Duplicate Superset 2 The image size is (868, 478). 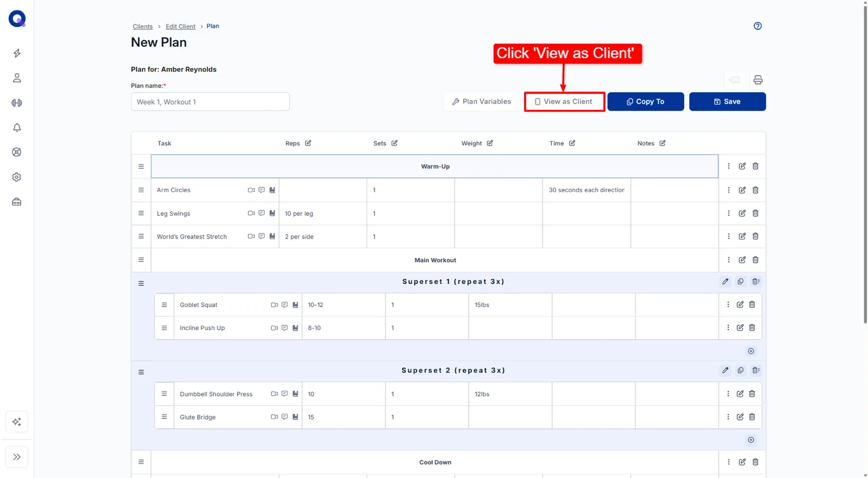741,371
